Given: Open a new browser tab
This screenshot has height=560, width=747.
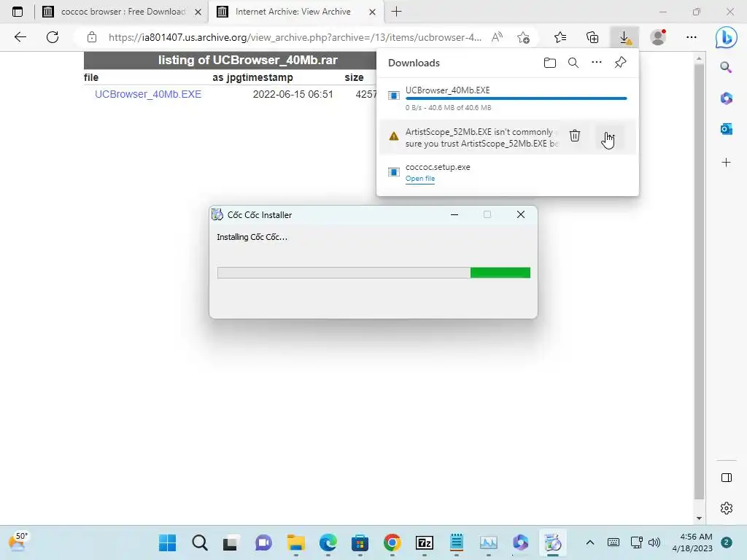Looking at the screenshot, I should pyautogui.click(x=396, y=12).
